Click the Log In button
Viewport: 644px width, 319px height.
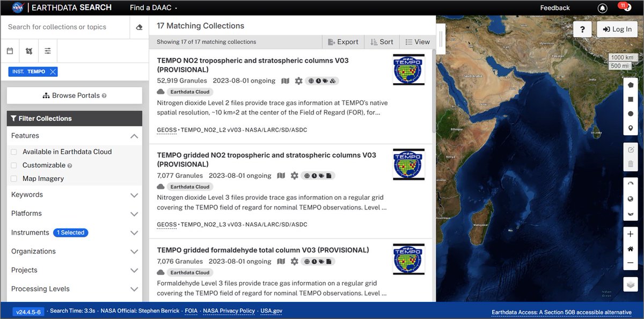[x=617, y=29]
